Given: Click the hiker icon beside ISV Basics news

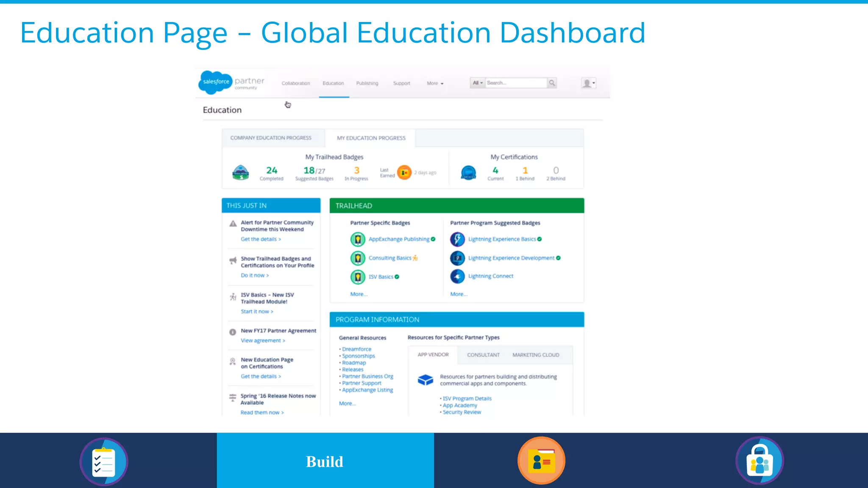Looking at the screenshot, I should pos(233,297).
